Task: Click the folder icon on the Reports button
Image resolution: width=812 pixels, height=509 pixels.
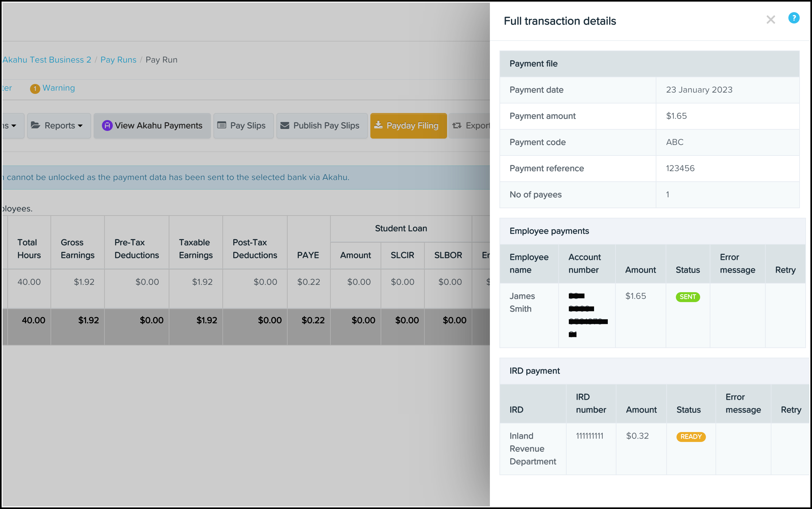Action: [x=35, y=125]
